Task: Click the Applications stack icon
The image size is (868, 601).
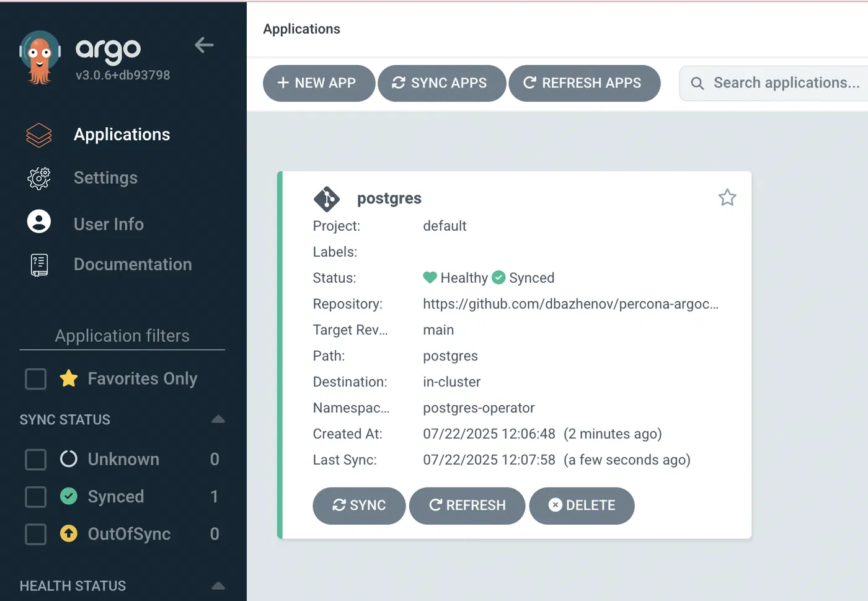Action: (39, 135)
